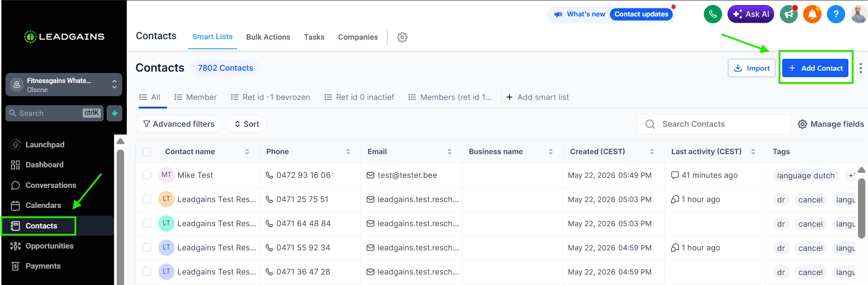Image resolution: width=868 pixels, height=285 pixels.
Task: Open the blue help question mark
Action: coord(836,14)
